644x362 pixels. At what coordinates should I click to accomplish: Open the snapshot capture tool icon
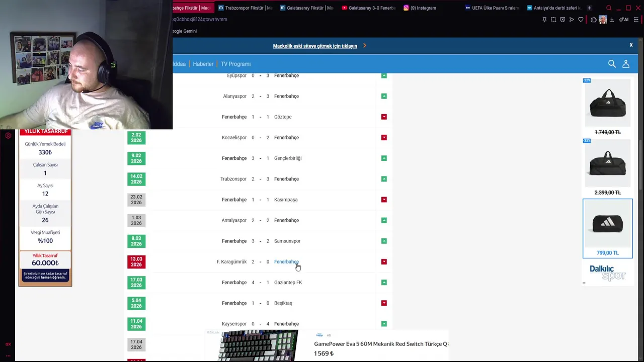(x=553, y=20)
